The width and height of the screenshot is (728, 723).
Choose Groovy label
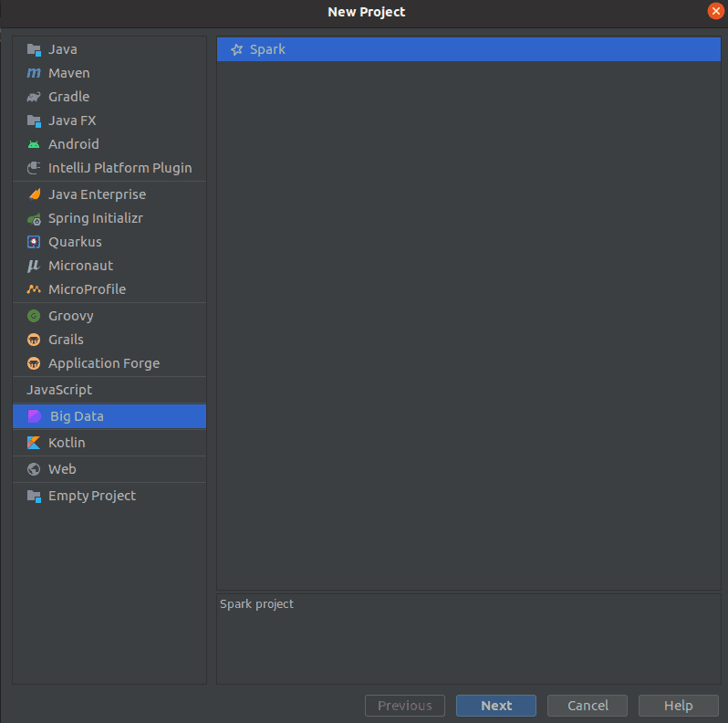(x=71, y=316)
